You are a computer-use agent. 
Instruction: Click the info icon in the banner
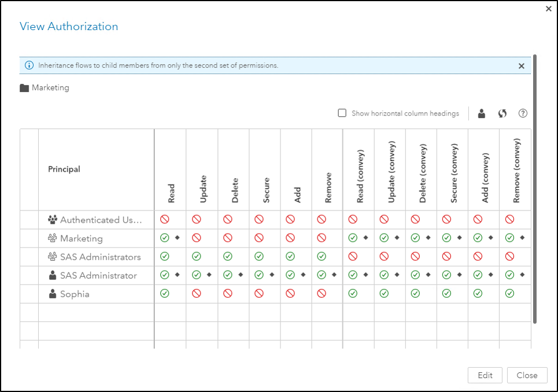coord(29,66)
